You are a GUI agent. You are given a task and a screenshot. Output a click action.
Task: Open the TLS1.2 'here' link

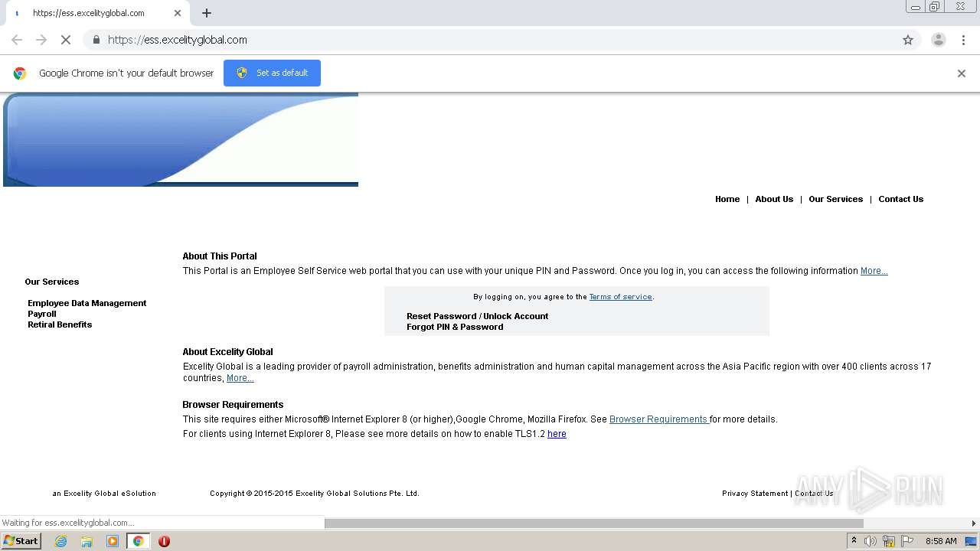(557, 434)
